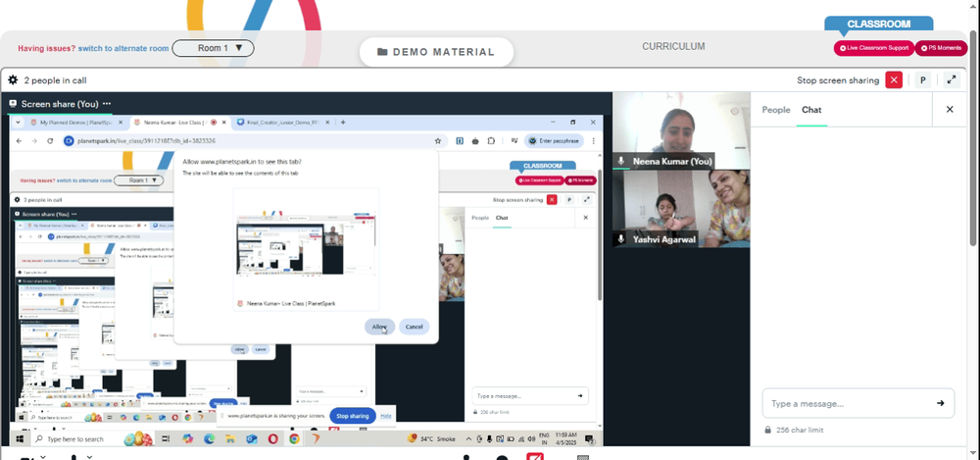Click back arrow in shared Chrome
980x460 pixels.
[19, 141]
